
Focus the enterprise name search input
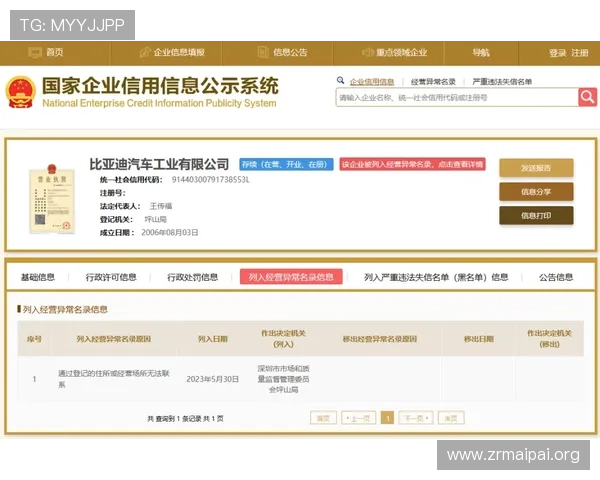coord(457,97)
